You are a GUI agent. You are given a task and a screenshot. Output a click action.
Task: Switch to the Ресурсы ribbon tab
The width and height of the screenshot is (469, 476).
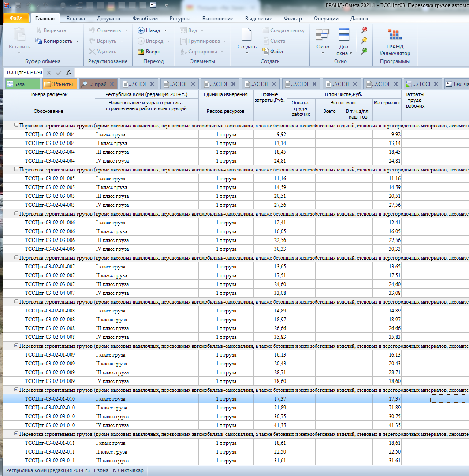point(179,19)
